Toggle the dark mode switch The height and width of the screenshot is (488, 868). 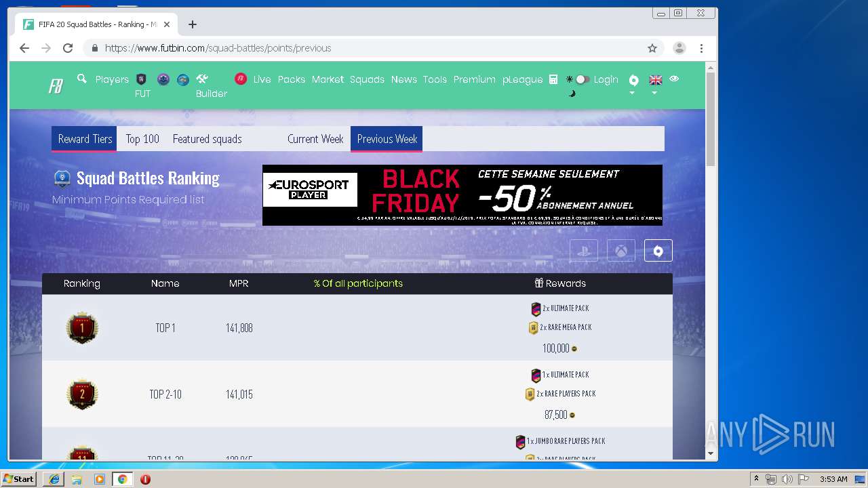click(582, 79)
